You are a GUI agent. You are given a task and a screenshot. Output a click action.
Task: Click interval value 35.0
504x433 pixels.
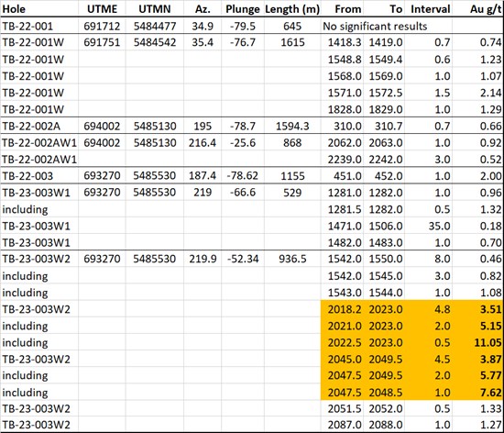tap(439, 227)
